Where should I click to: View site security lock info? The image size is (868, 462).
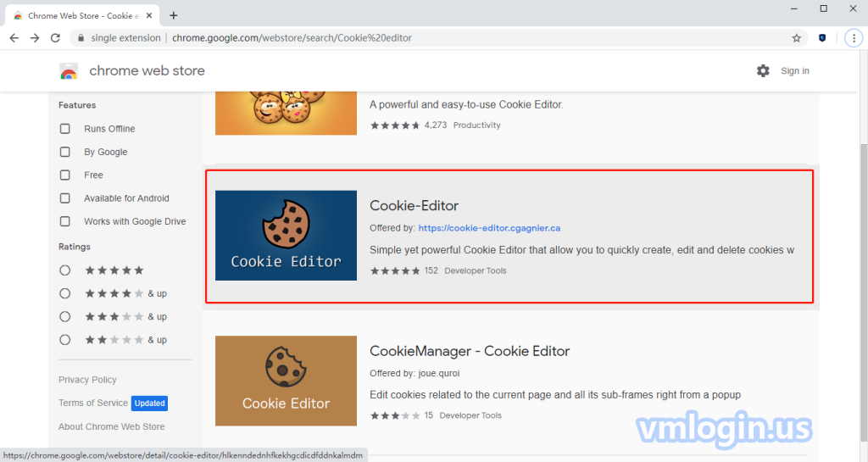(81, 38)
